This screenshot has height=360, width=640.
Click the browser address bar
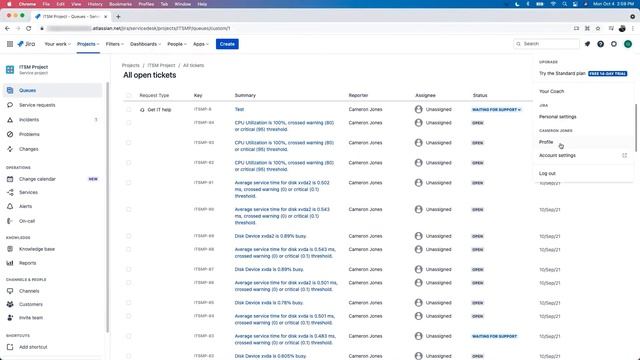(302, 28)
